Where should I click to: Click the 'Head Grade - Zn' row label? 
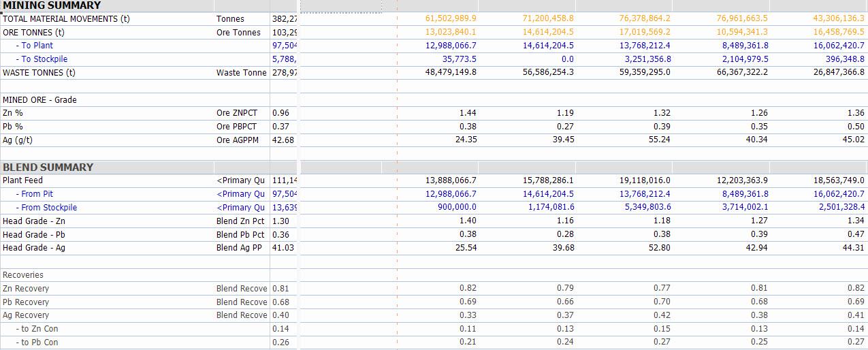[34, 221]
